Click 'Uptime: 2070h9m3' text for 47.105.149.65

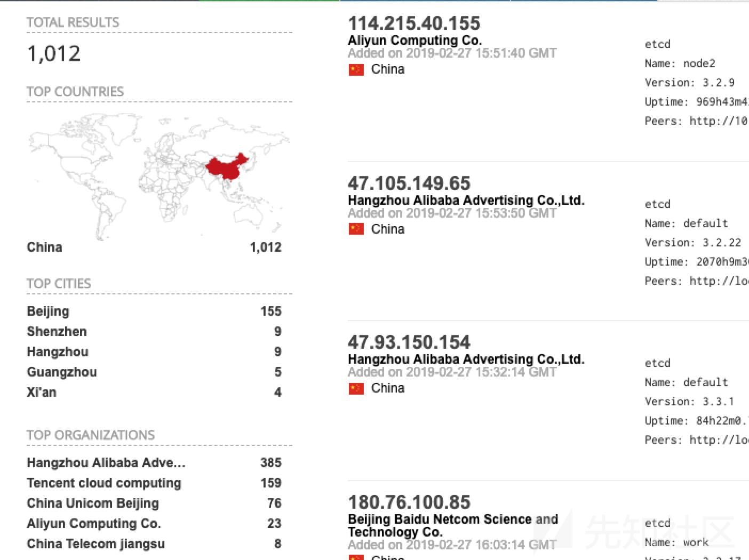pyautogui.click(x=696, y=262)
